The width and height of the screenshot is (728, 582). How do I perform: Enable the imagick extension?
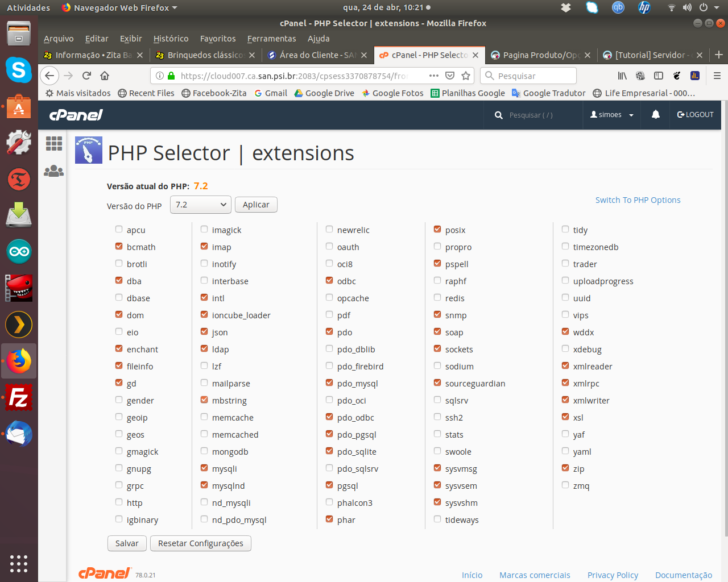pos(204,229)
